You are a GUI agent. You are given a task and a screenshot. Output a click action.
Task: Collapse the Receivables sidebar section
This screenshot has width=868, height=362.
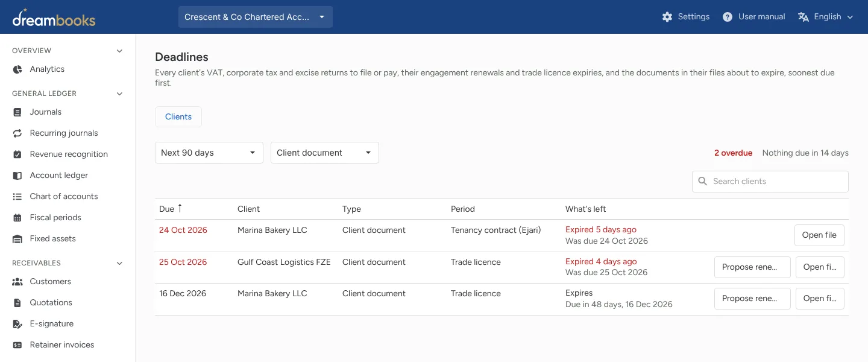(119, 263)
